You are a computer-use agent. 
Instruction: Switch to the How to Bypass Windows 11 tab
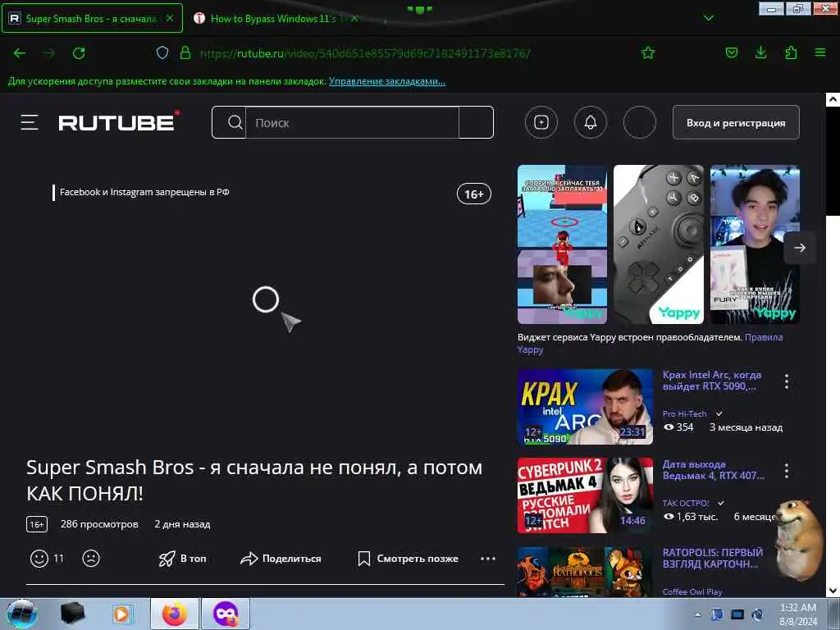273,18
